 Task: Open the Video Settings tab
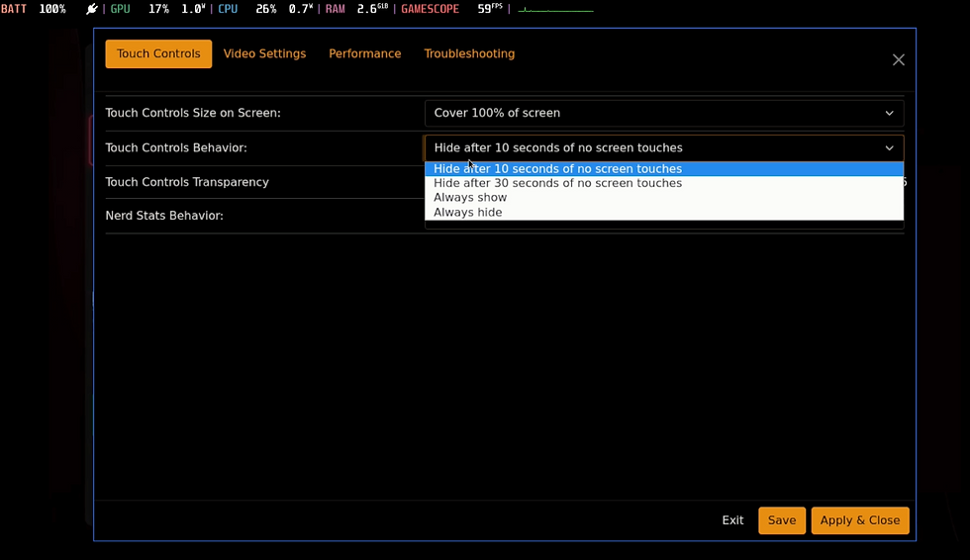click(x=265, y=53)
